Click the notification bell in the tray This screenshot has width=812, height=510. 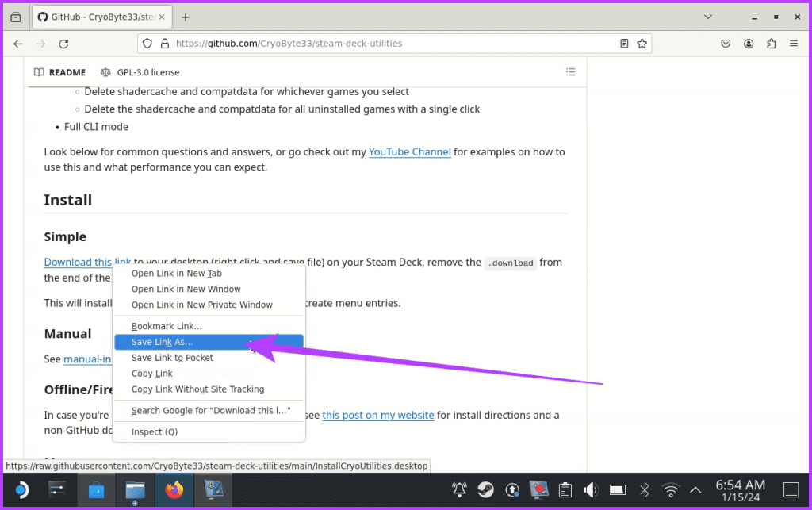point(461,489)
